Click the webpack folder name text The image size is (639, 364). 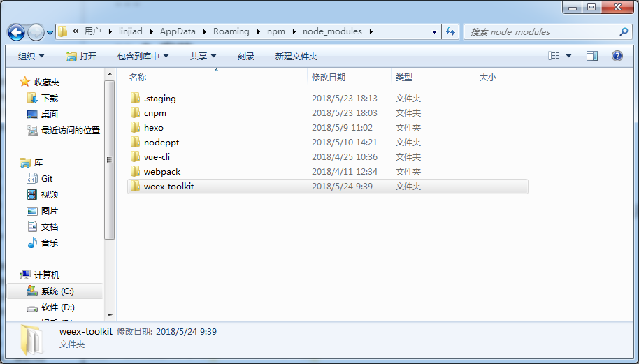[x=162, y=171]
